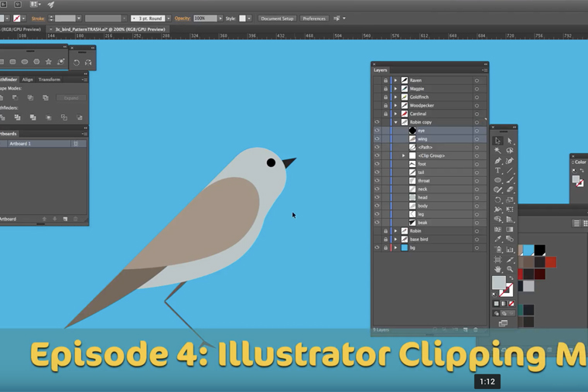
Task: Unlock the Raven layer
Action: tap(385, 80)
